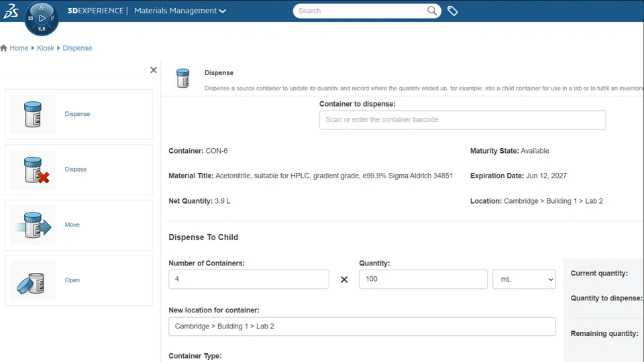Viewport: 644px width, 362px height.
Task: Go to Kiosk breadcrumb link
Action: tap(46, 48)
